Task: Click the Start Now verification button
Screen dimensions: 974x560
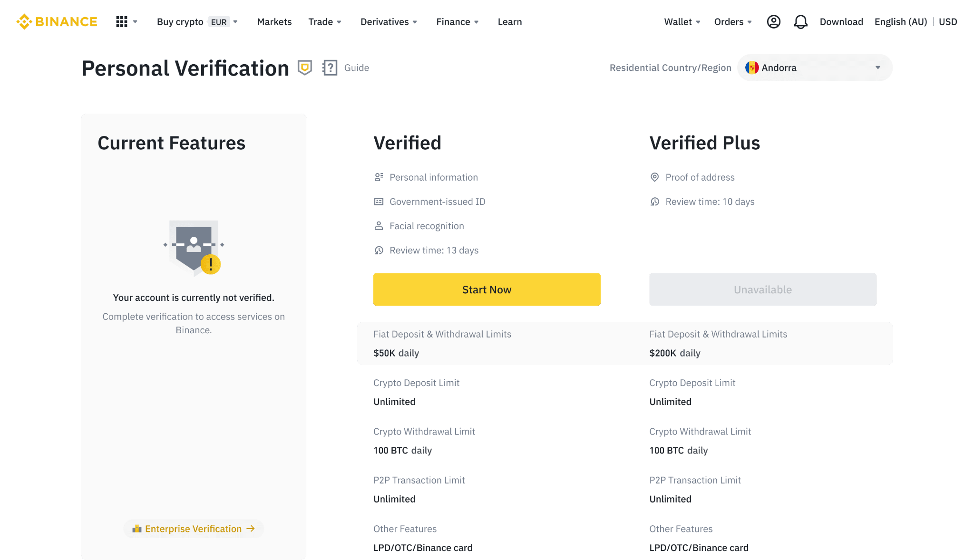Action: [487, 289]
